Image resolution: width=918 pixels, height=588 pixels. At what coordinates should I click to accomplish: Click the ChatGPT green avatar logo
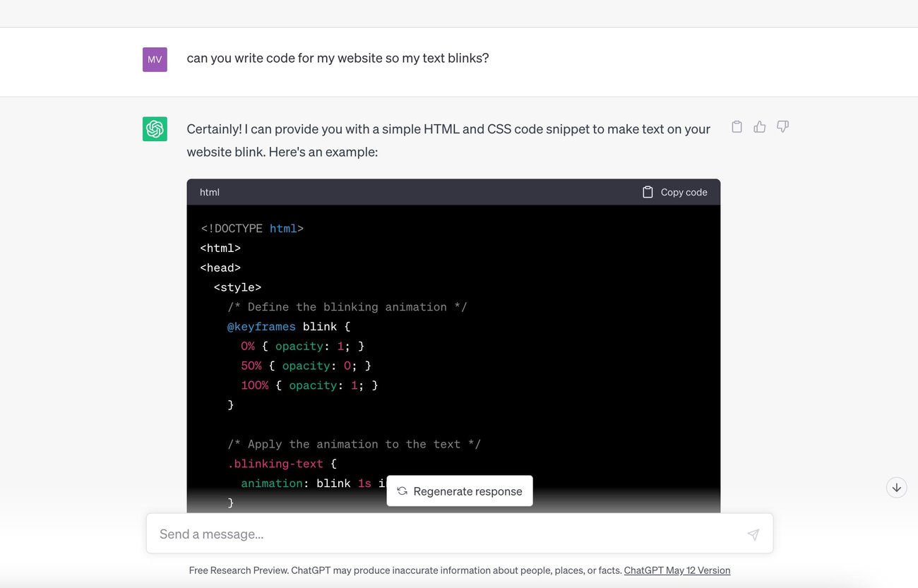point(155,129)
